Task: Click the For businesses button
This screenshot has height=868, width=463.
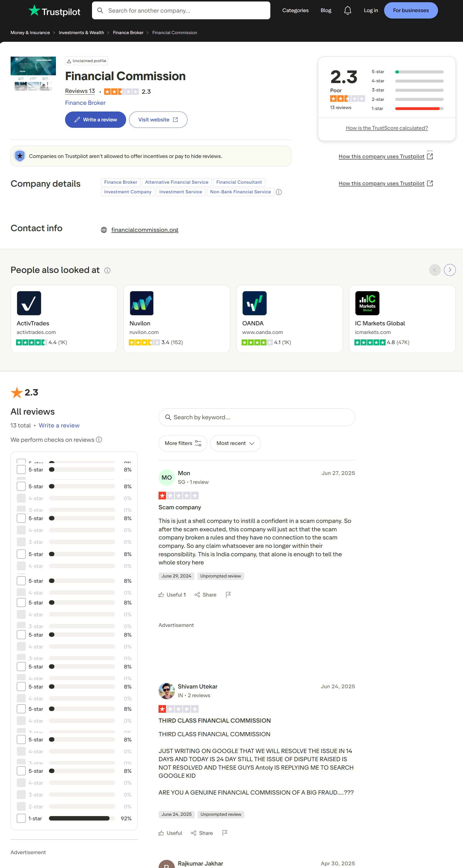Action: 411,10
